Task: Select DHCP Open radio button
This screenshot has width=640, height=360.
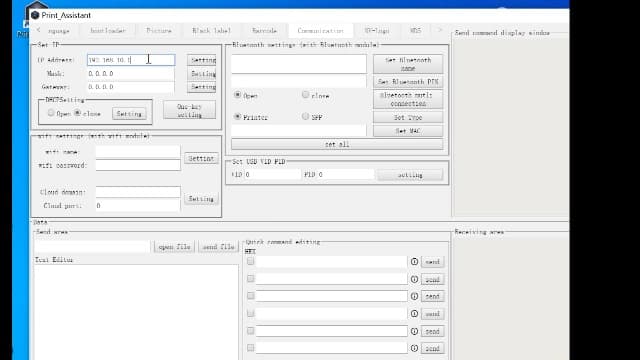Action: pos(51,113)
